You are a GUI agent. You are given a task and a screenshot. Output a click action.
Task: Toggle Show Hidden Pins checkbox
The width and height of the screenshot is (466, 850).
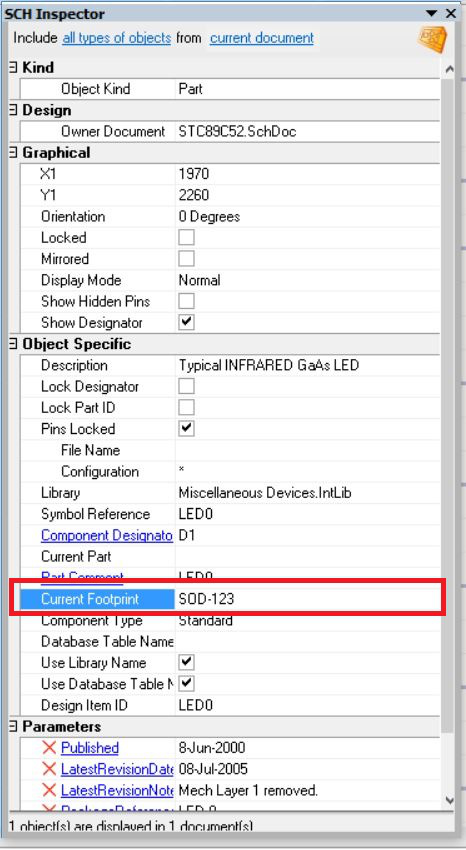(186, 301)
